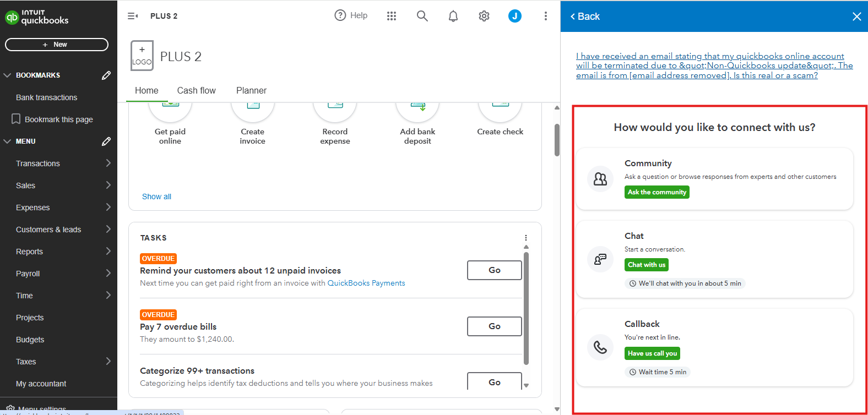Expand the Transactions submenu arrow

pos(109,163)
